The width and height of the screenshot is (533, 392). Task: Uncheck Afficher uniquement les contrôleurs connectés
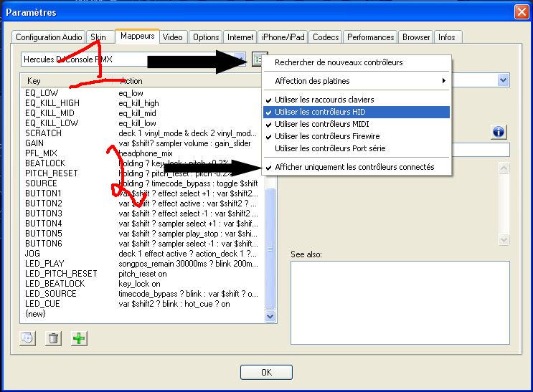[x=354, y=167]
